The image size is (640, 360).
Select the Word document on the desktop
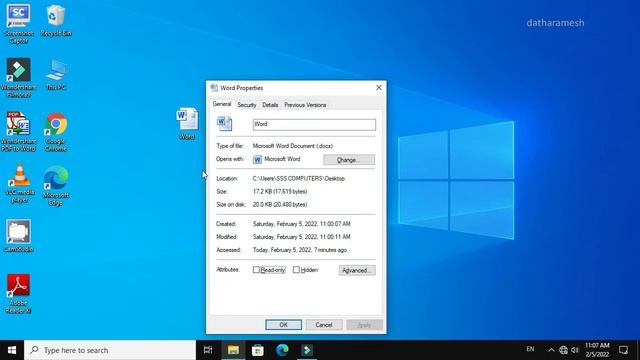click(x=187, y=123)
